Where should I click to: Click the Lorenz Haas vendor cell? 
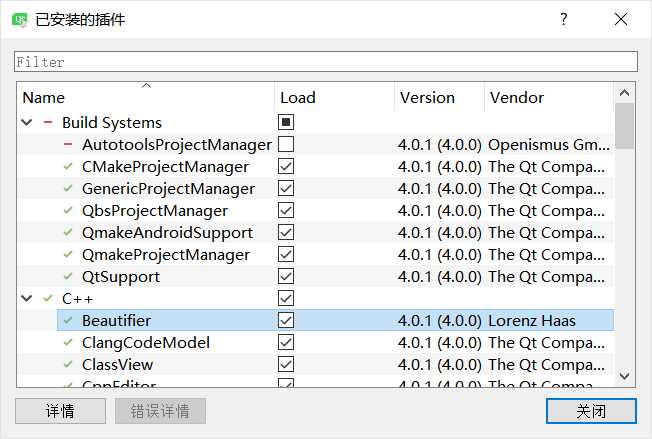pos(532,321)
